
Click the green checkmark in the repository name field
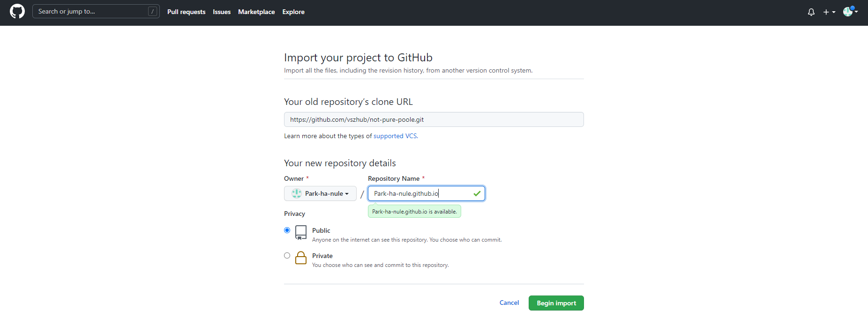[477, 193]
